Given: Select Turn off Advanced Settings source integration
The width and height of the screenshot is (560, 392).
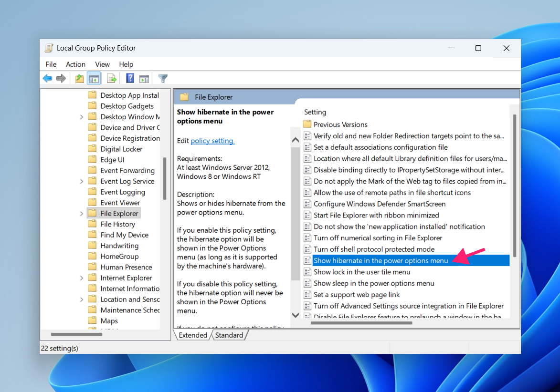Looking at the screenshot, I should pyautogui.click(x=409, y=306).
